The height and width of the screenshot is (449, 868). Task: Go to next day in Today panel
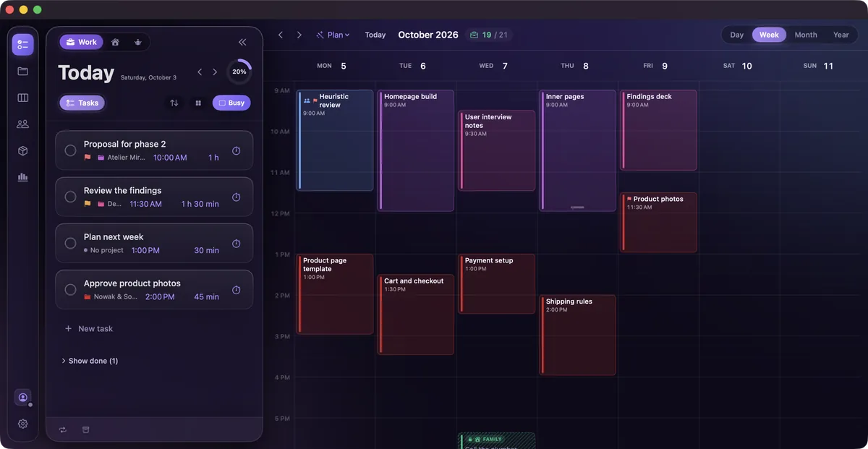click(215, 72)
